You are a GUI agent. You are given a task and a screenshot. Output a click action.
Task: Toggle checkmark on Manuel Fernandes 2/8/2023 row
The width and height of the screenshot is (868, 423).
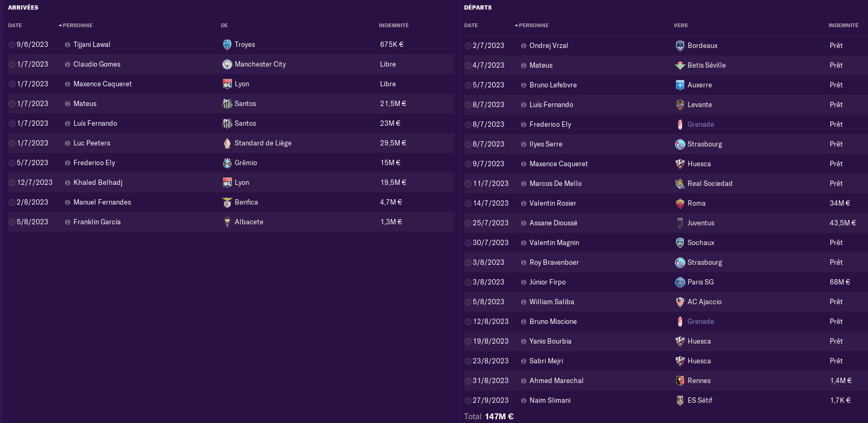coord(12,202)
